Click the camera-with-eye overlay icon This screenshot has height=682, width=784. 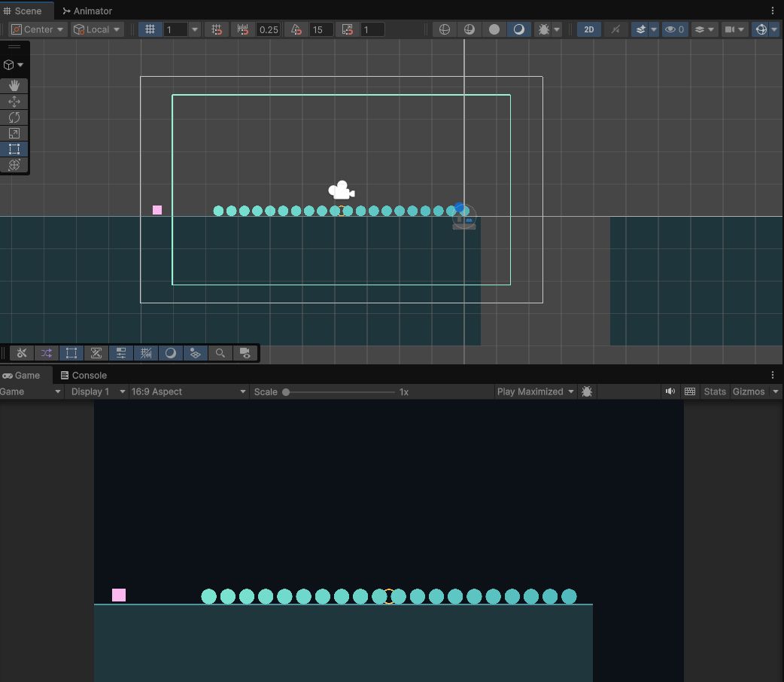point(245,353)
